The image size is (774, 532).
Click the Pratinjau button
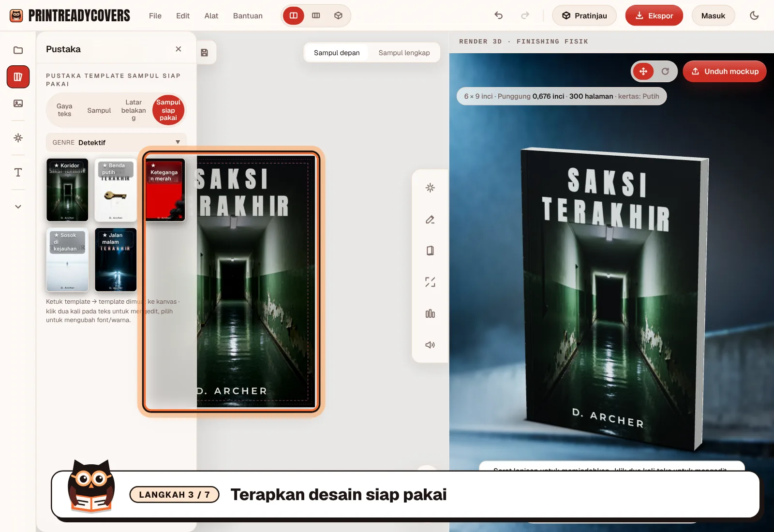click(584, 15)
